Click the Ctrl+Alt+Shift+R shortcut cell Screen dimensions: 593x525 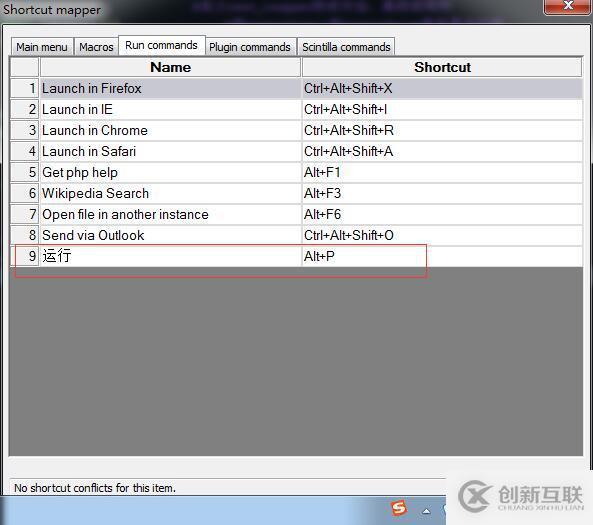[442, 130]
